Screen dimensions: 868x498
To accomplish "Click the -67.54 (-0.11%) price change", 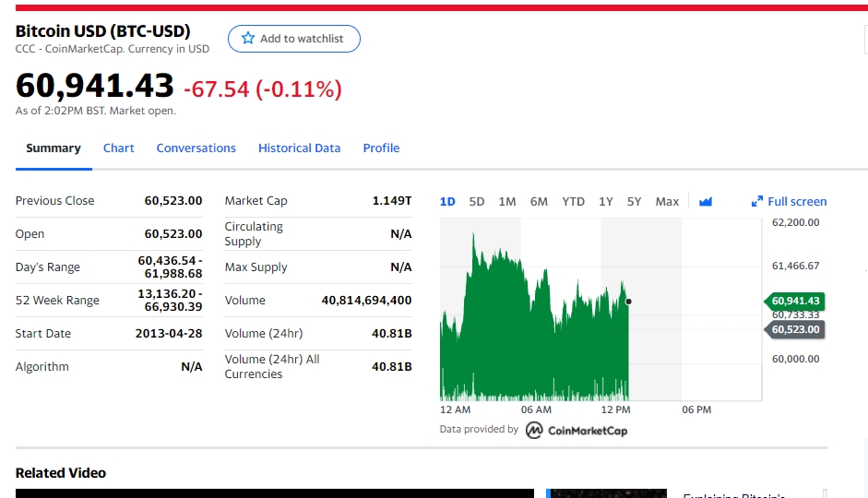I will 262,89.
